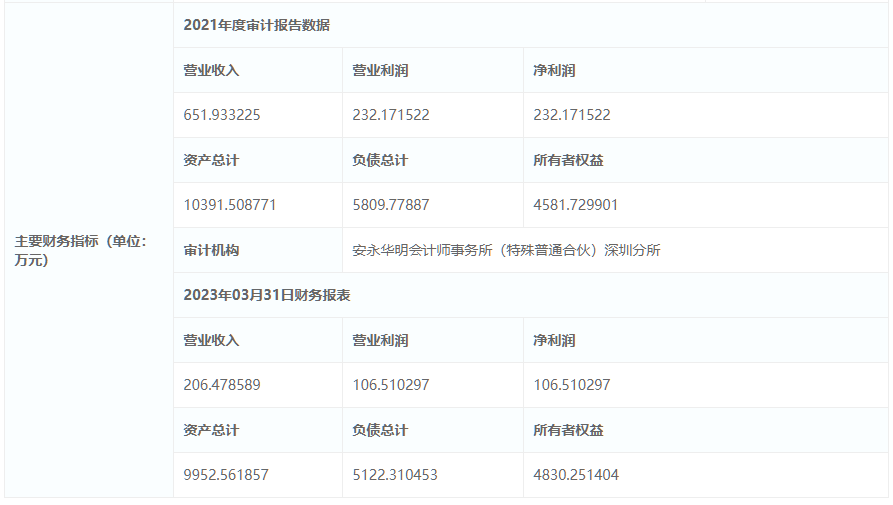Click 负债总计 label in the 2021 audit section

tap(380, 160)
